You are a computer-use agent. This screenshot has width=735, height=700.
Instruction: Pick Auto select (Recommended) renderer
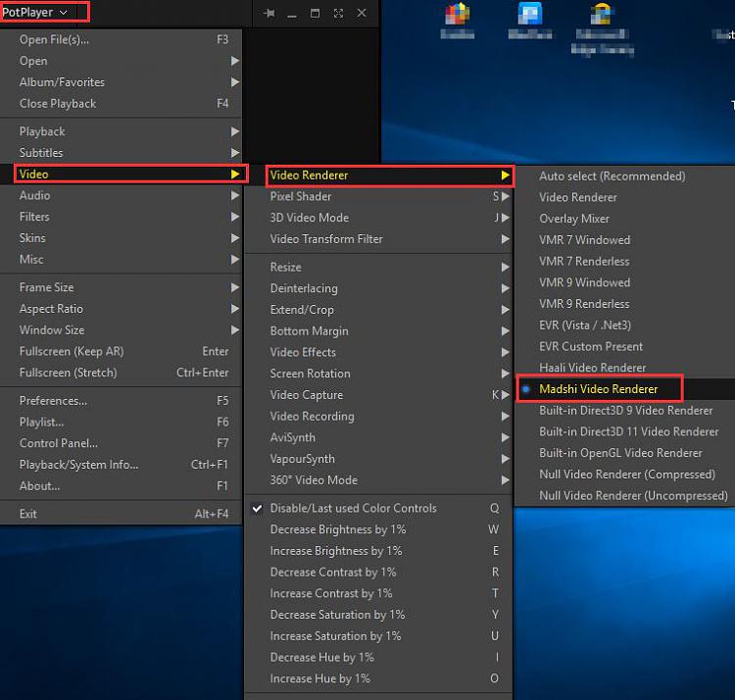click(x=612, y=176)
